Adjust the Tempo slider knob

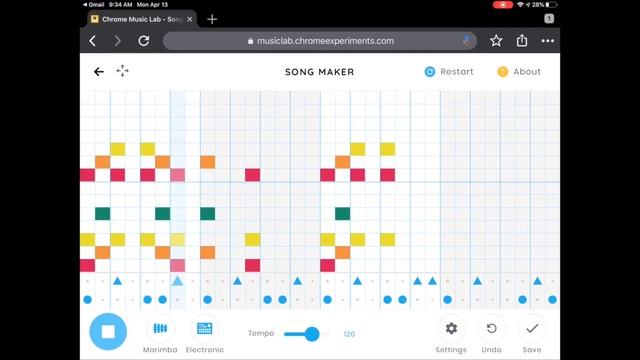pyautogui.click(x=312, y=334)
